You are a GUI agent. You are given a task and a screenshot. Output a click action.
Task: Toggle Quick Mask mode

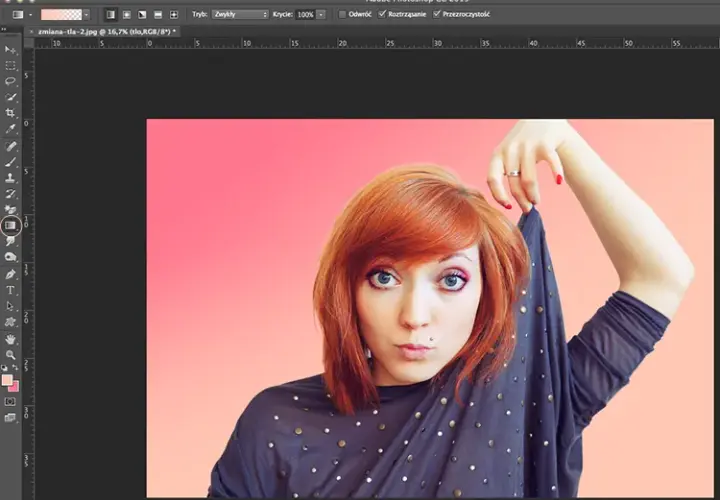click(x=10, y=402)
